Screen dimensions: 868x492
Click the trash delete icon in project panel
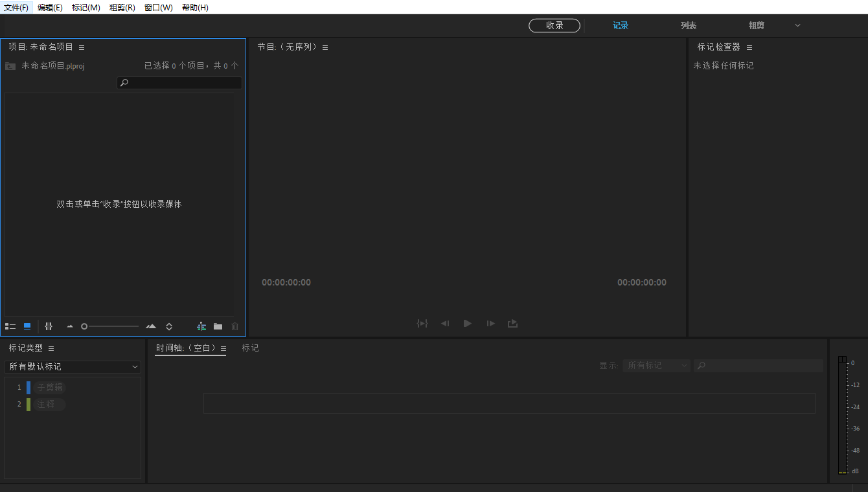point(234,326)
